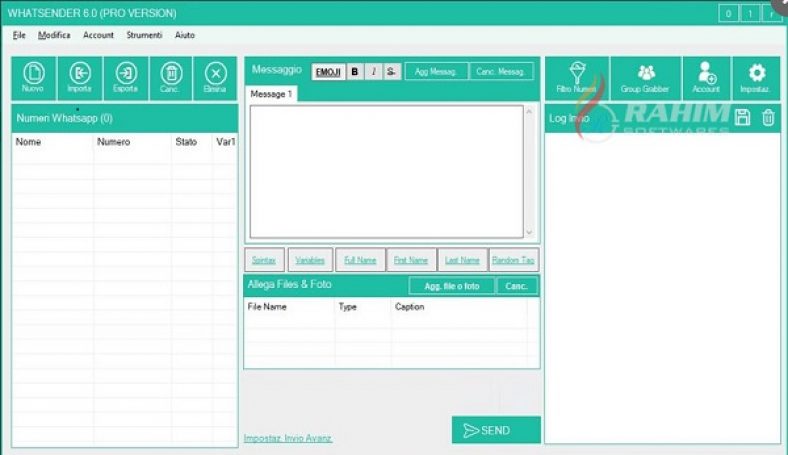788x455 pixels.
Task: Click the message box scrollbar down arrow
Action: coord(529,232)
